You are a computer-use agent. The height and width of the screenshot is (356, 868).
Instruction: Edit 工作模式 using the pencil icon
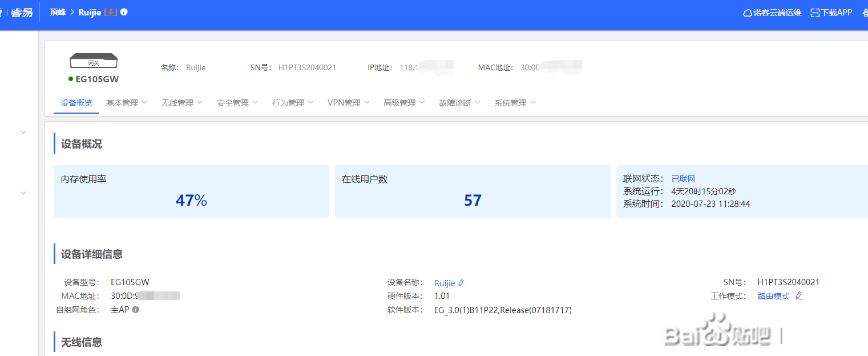click(799, 296)
